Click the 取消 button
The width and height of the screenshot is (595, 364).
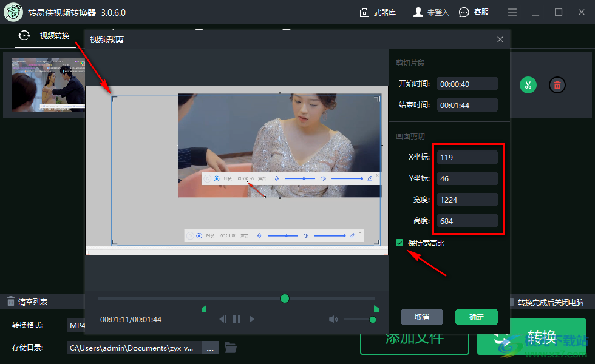tap(422, 317)
